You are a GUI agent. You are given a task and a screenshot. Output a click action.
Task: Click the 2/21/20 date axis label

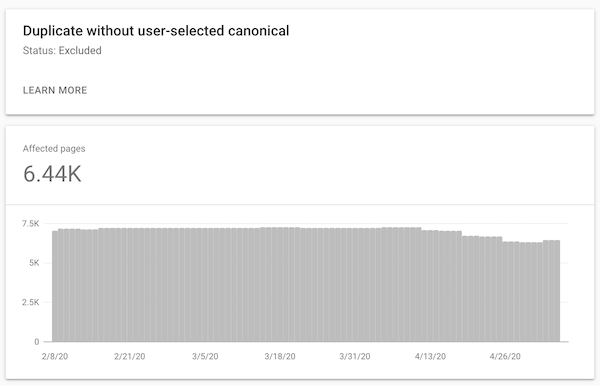click(x=130, y=357)
